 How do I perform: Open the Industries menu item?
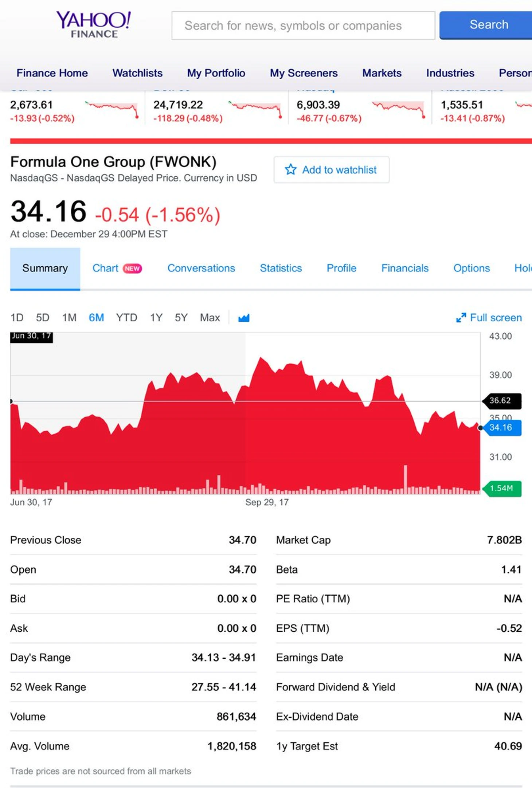point(450,73)
